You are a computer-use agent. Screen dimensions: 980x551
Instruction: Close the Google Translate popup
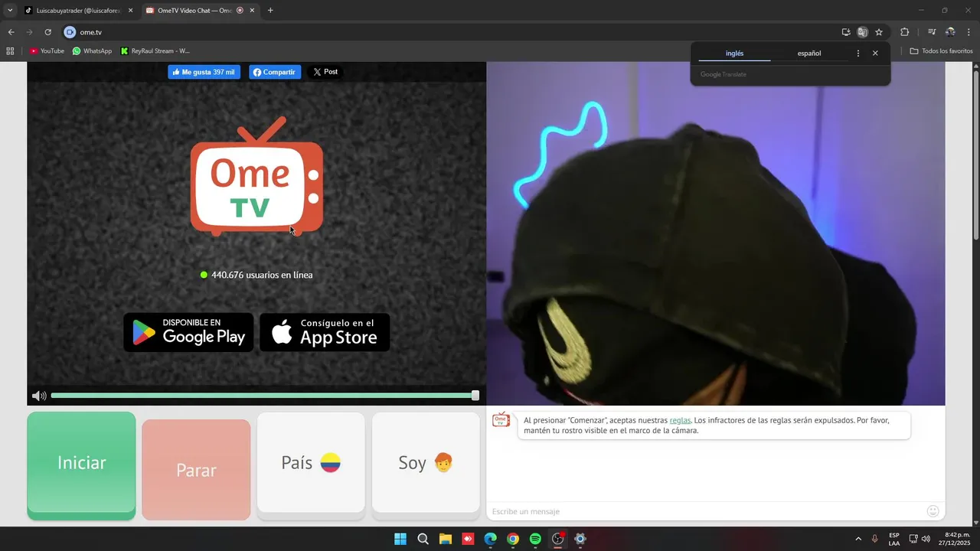point(875,54)
